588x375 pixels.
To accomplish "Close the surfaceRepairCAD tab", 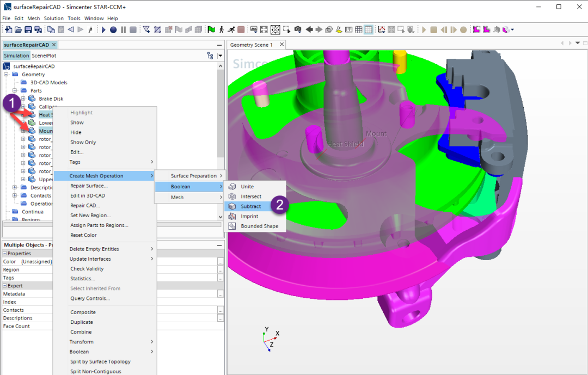I will click(54, 45).
